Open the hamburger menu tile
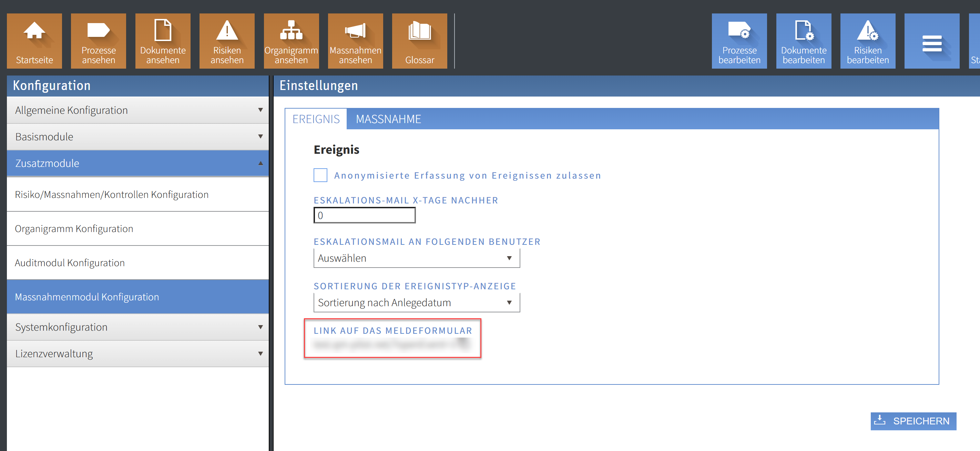980x451 pixels. point(932,41)
